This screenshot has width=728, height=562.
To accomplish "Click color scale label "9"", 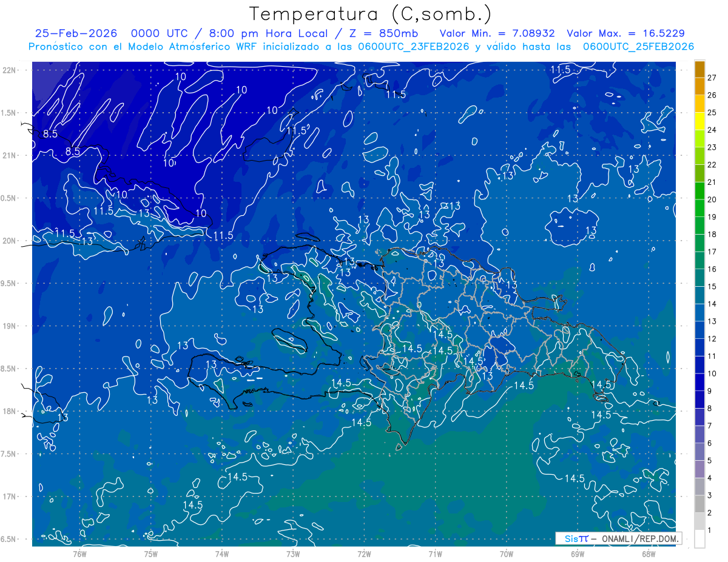I will coord(709,391).
